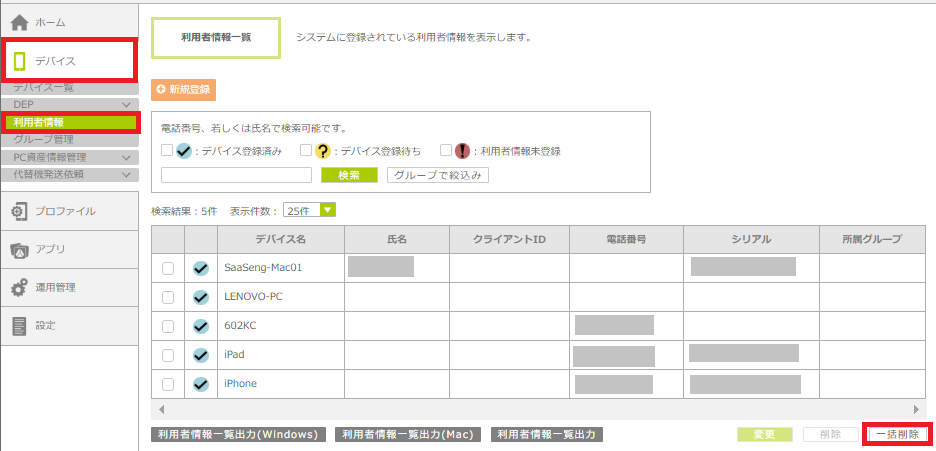Click the App icon in sidebar

click(x=19, y=249)
